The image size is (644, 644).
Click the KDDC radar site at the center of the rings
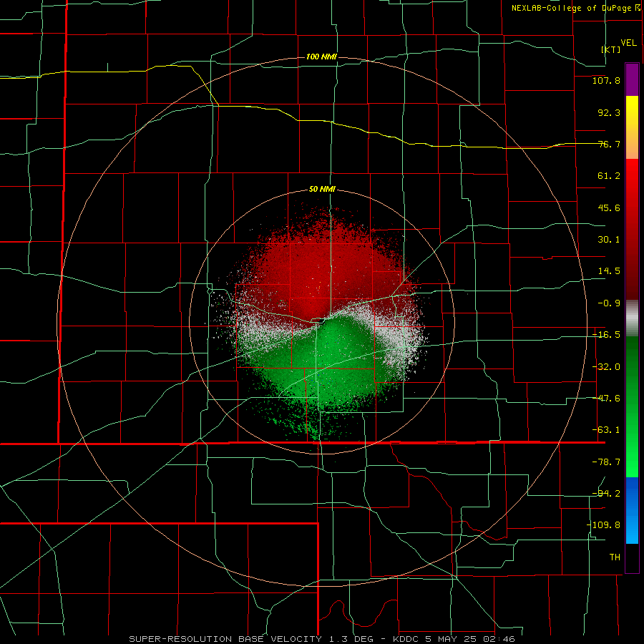[x=322, y=321]
